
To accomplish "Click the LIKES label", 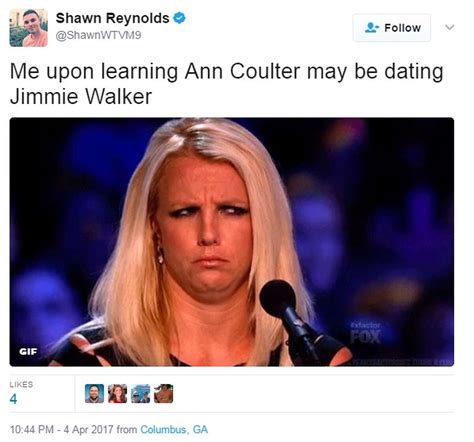I will [x=21, y=384].
